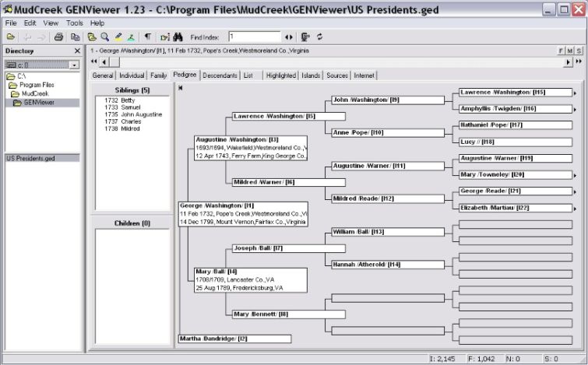Click the binoculars find icon
Screen dimensions: 588x365
point(178,37)
